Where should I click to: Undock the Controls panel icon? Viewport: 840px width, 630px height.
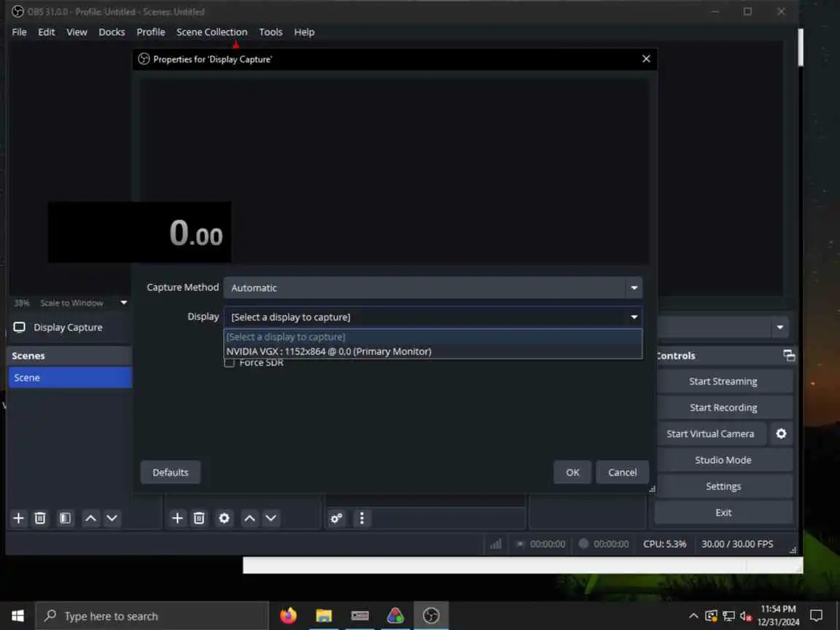[788, 355]
